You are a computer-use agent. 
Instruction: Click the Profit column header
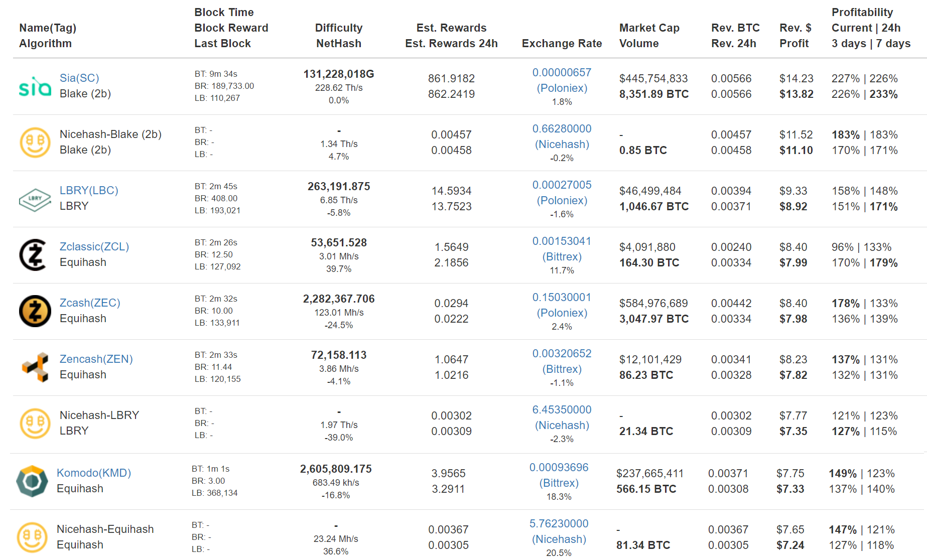(x=794, y=44)
